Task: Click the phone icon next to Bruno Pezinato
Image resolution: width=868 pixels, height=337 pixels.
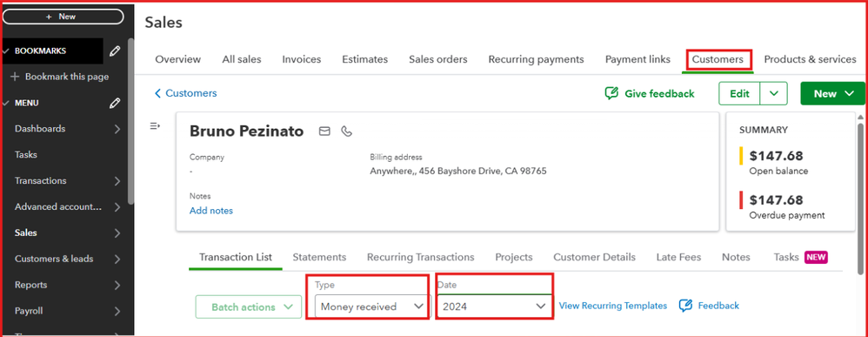Action: tap(346, 131)
